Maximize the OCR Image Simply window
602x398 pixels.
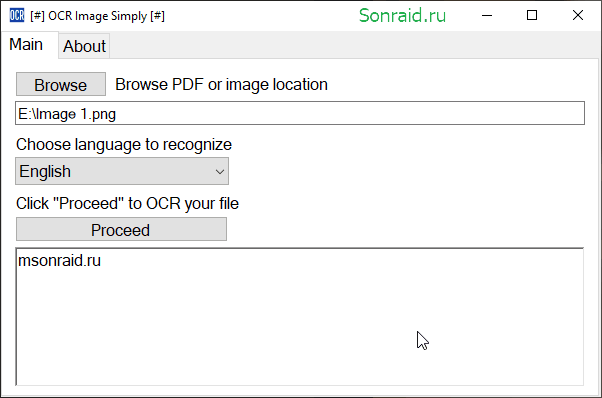[532, 16]
